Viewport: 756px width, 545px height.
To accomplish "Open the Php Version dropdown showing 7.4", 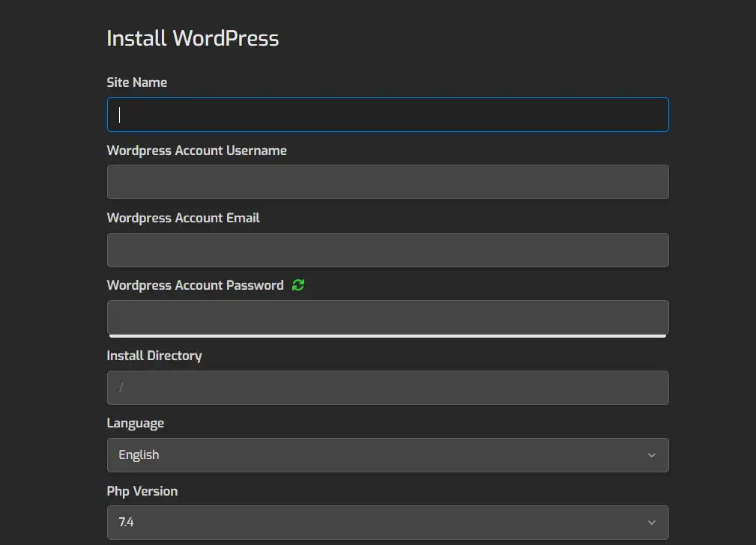I will [x=387, y=523].
